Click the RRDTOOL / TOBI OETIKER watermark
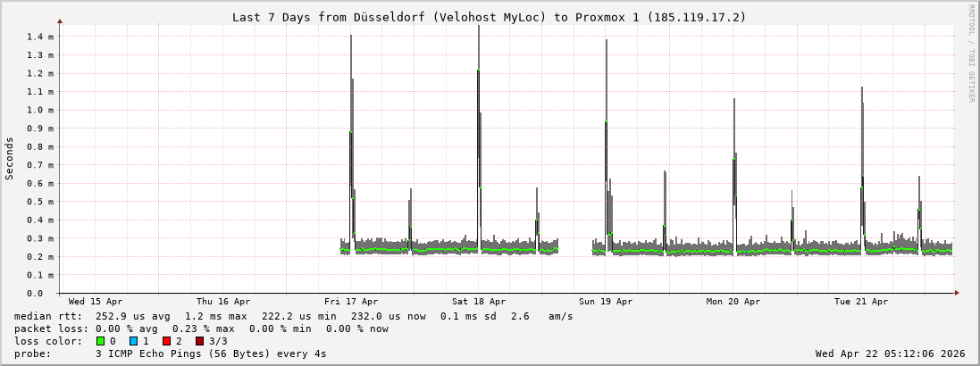The image size is (980, 366). 971,54
